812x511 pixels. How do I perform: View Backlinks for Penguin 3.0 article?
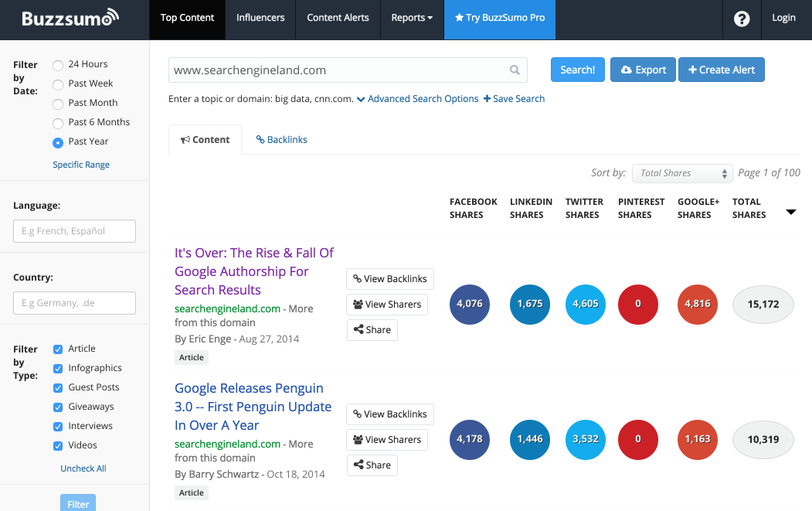point(390,414)
